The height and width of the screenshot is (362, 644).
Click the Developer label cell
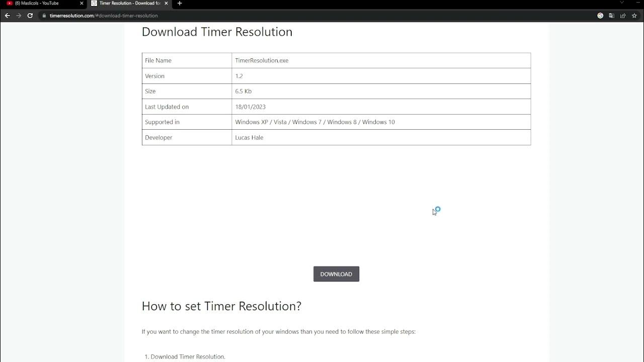[187, 137]
